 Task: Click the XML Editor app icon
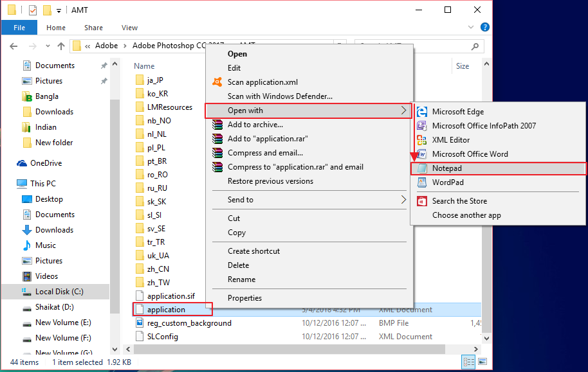pyautogui.click(x=422, y=140)
